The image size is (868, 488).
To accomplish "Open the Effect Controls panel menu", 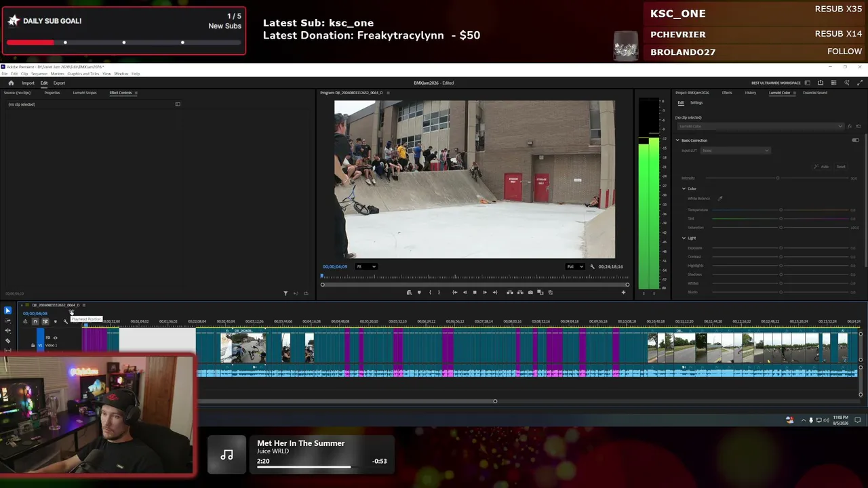I will tap(136, 93).
